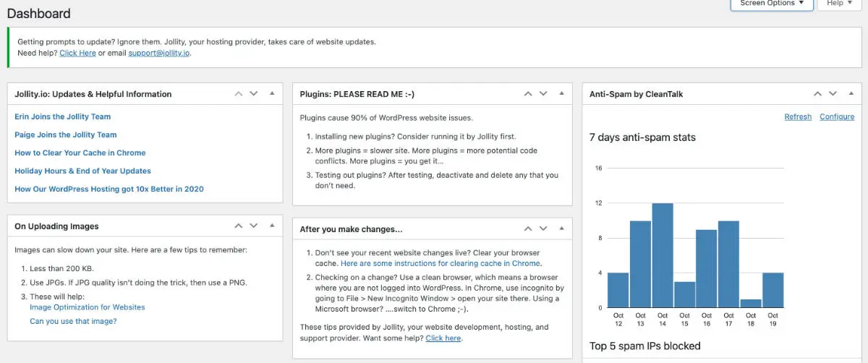Open Erin Joins the Jollity Team post
The width and height of the screenshot is (868, 363).
[x=63, y=116]
